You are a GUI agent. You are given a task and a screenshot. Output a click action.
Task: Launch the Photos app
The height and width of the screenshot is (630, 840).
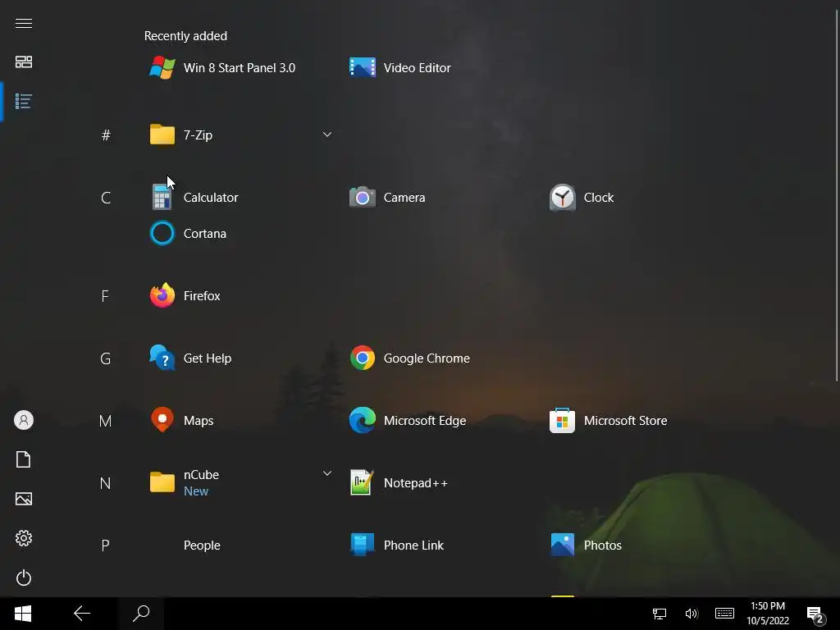pos(586,546)
